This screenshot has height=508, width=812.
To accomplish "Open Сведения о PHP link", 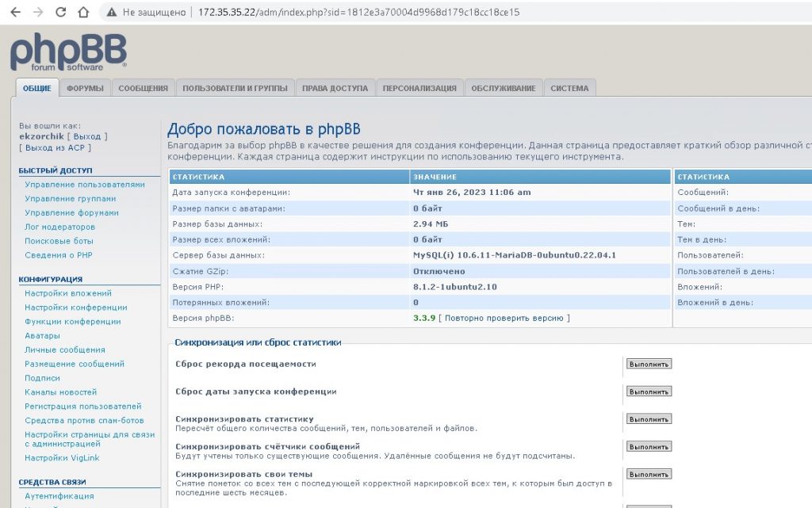I will [x=59, y=255].
